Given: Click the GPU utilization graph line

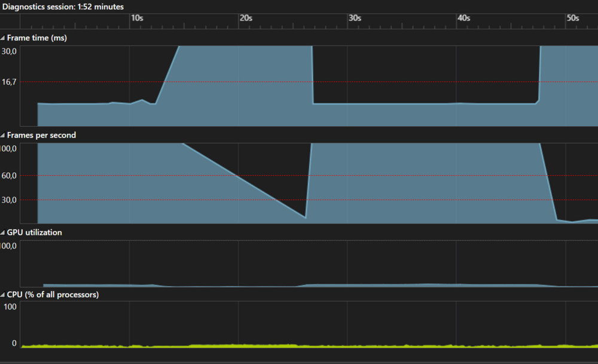Looking at the screenshot, I should point(321,285).
